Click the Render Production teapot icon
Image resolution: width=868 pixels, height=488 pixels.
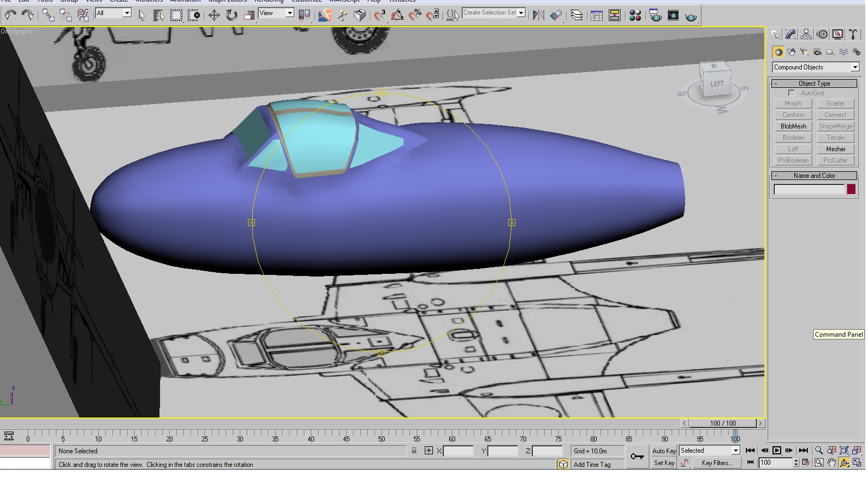tap(691, 15)
